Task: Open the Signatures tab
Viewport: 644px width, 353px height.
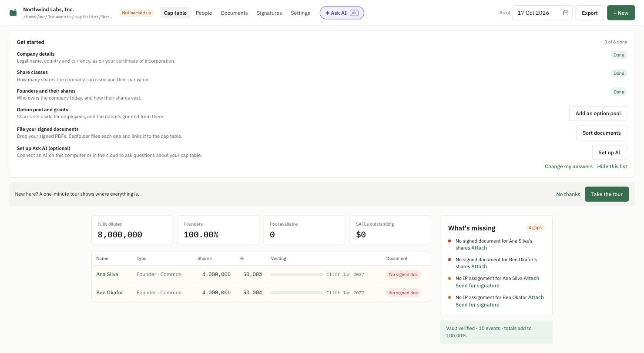Action: [269, 13]
